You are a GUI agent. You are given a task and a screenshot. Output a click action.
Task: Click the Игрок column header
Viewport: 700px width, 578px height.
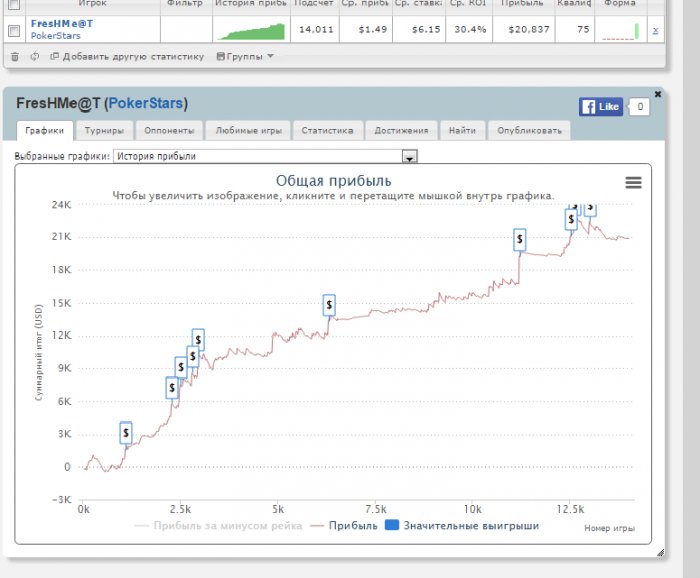pos(92,4)
